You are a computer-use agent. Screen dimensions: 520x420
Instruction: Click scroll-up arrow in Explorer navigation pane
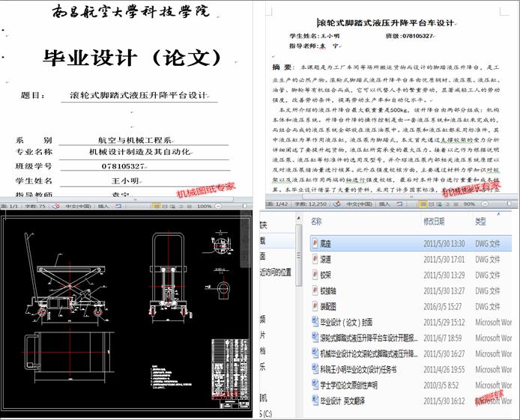[298, 219]
